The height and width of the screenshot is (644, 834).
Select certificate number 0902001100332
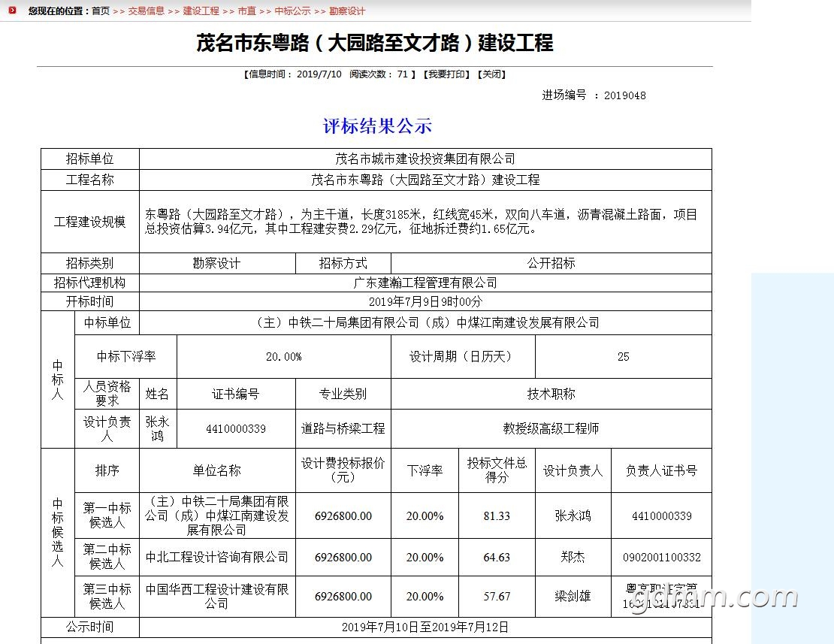coord(662,558)
